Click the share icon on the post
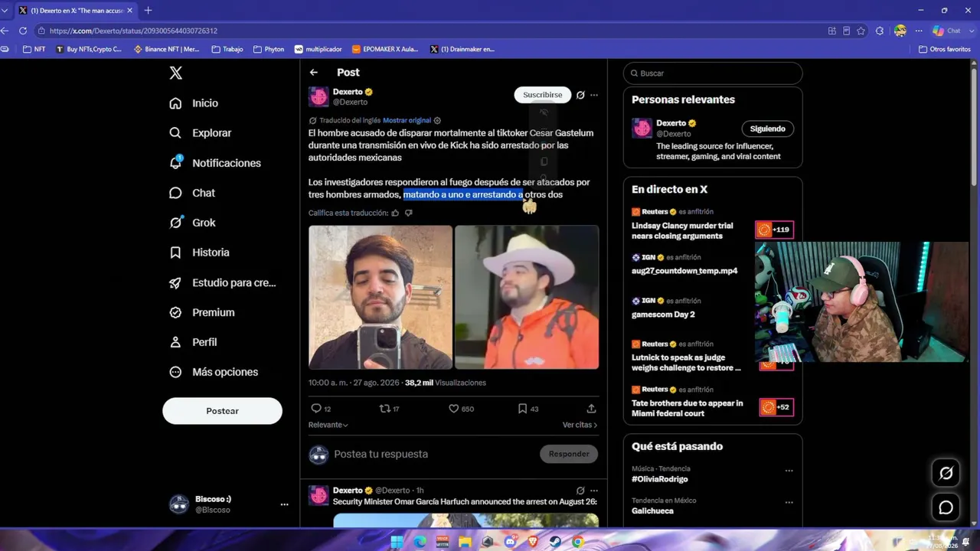Image resolution: width=980 pixels, height=551 pixels. [x=591, y=409]
